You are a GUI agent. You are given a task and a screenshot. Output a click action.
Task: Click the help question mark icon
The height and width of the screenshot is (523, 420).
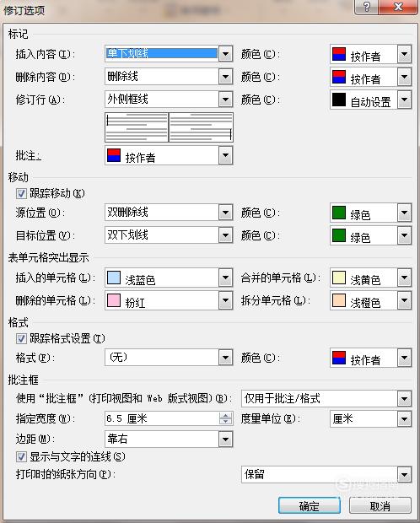367,7
